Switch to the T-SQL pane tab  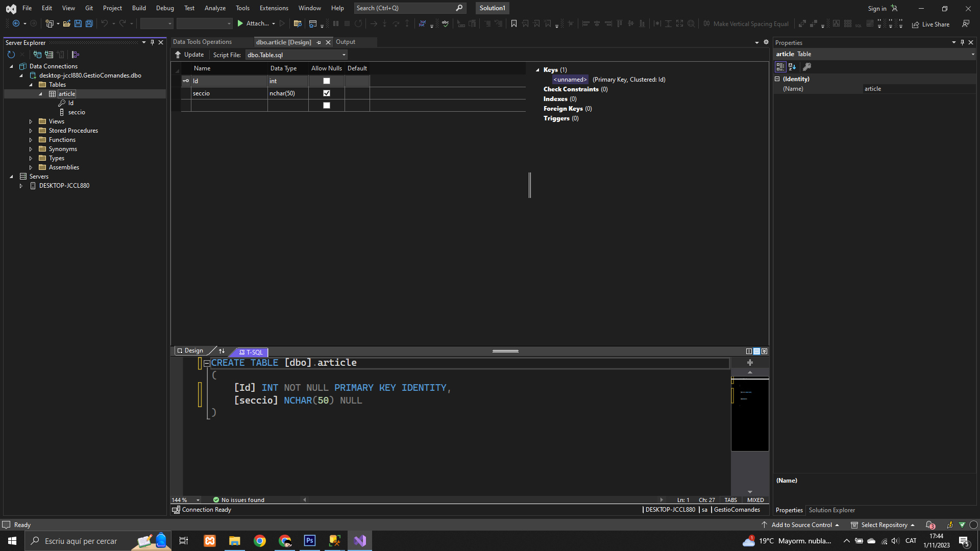251,352
